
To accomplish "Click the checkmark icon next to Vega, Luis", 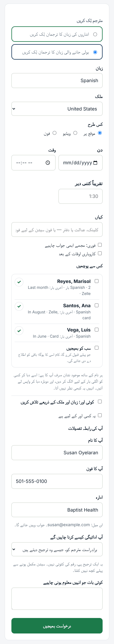I will point(19,331).
